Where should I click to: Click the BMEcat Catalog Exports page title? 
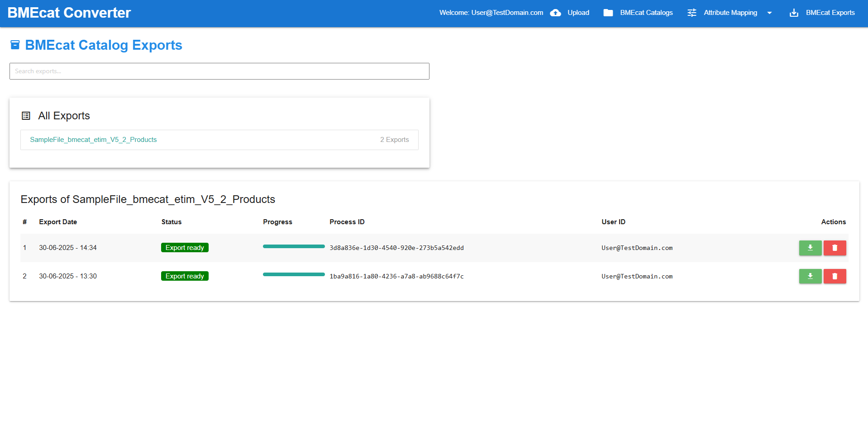click(104, 45)
